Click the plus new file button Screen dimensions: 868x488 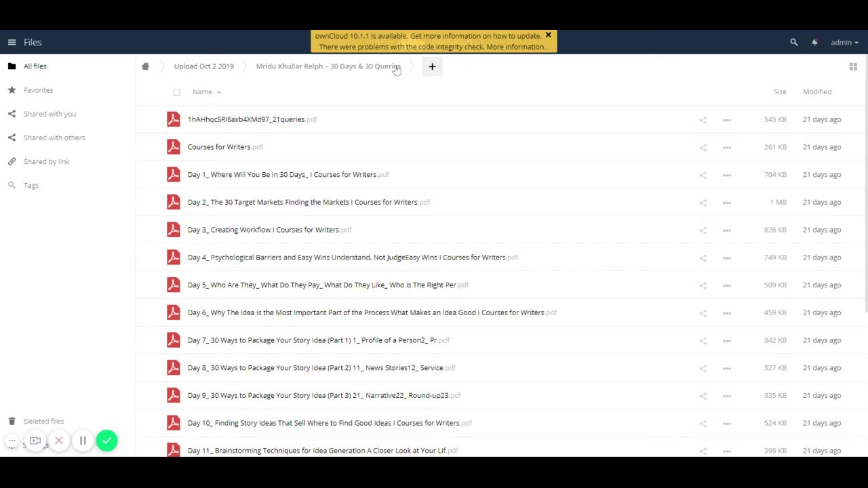click(x=432, y=66)
